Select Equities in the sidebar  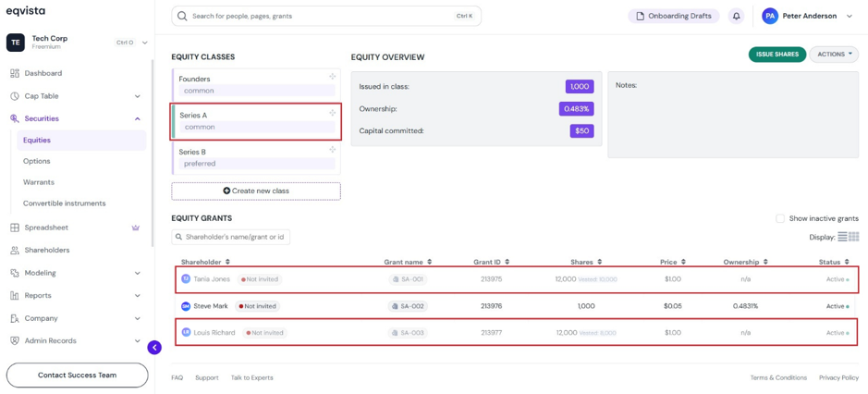point(81,141)
